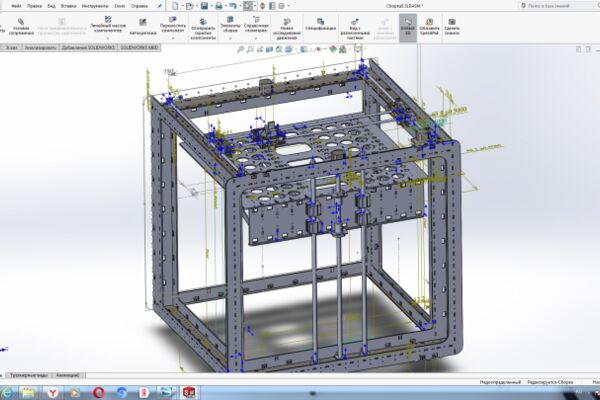Expand the New document dropdown arrow
600x400 pixels.
click(x=181, y=6)
